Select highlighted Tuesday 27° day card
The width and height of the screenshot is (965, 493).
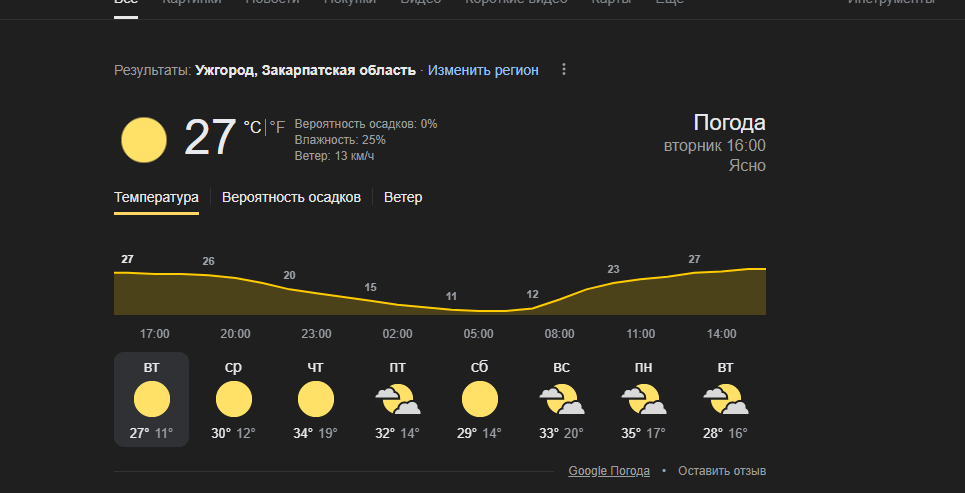pos(151,399)
